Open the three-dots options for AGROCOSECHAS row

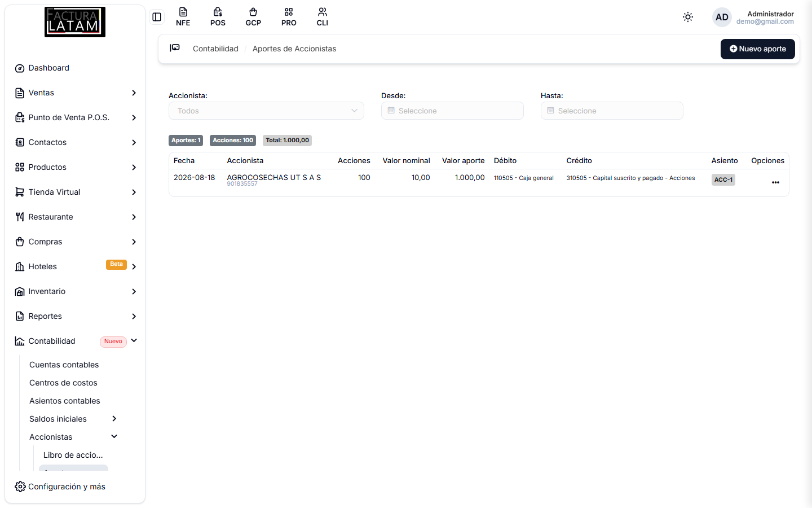775,182
